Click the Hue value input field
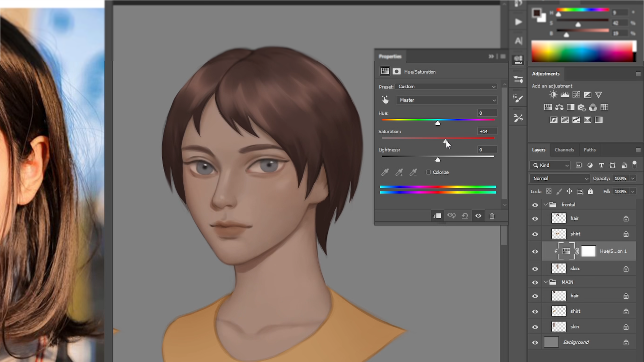 [x=487, y=113]
